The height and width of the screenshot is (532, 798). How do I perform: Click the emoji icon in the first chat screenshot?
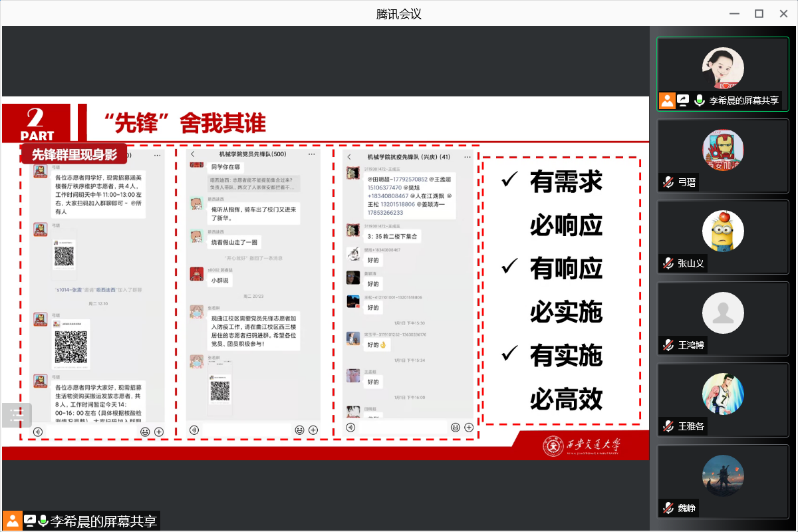click(x=144, y=432)
